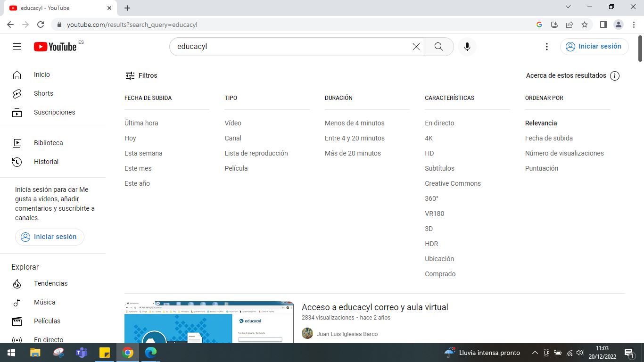Image resolution: width=644 pixels, height=362 pixels.
Task: Filter type to Vídeo
Action: point(233,123)
